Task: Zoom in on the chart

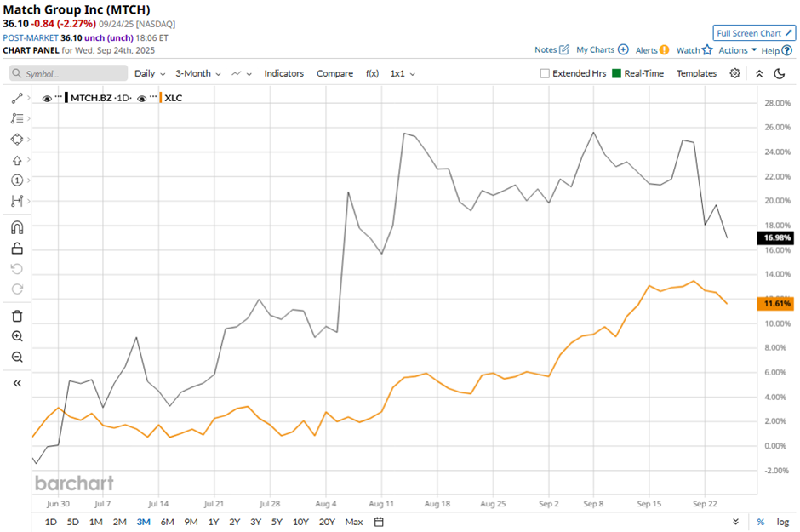Action: 17,336
